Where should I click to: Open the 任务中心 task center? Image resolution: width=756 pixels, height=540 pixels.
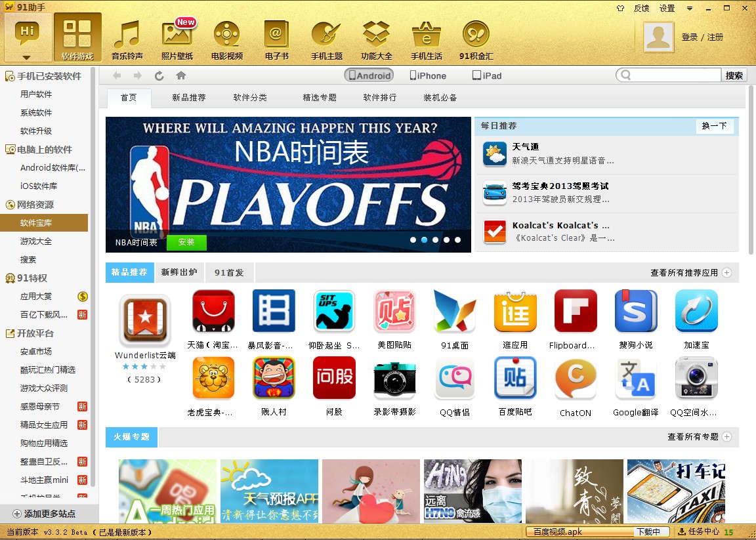pyautogui.click(x=699, y=532)
